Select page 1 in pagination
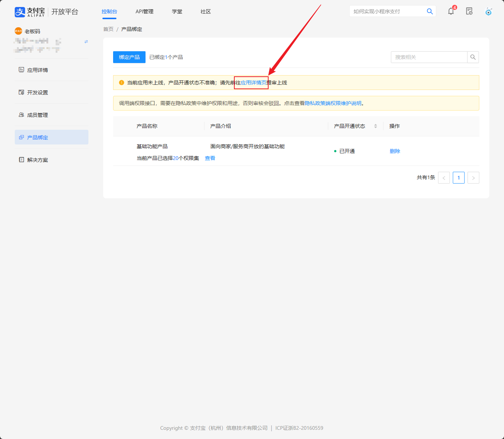504x439 pixels. pyautogui.click(x=459, y=178)
